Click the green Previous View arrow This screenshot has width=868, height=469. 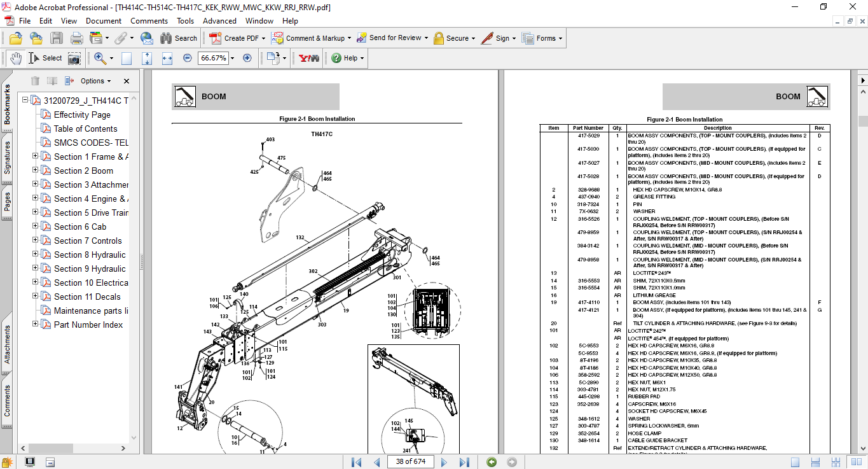(492, 462)
